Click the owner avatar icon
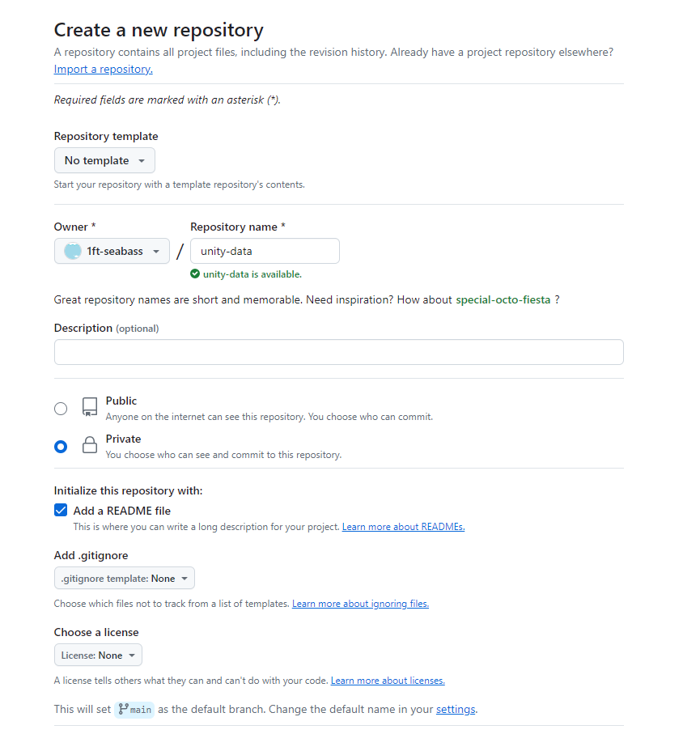This screenshot has width=700, height=734. point(73,251)
